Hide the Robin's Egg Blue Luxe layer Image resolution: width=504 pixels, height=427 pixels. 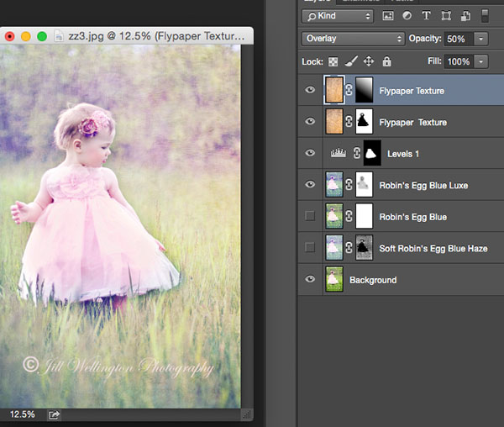310,184
